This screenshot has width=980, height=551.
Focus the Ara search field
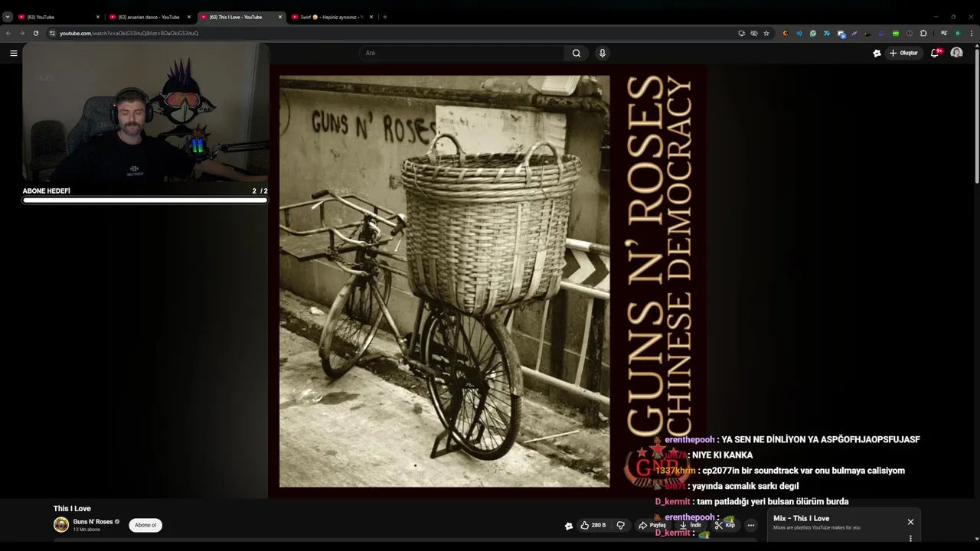click(462, 53)
